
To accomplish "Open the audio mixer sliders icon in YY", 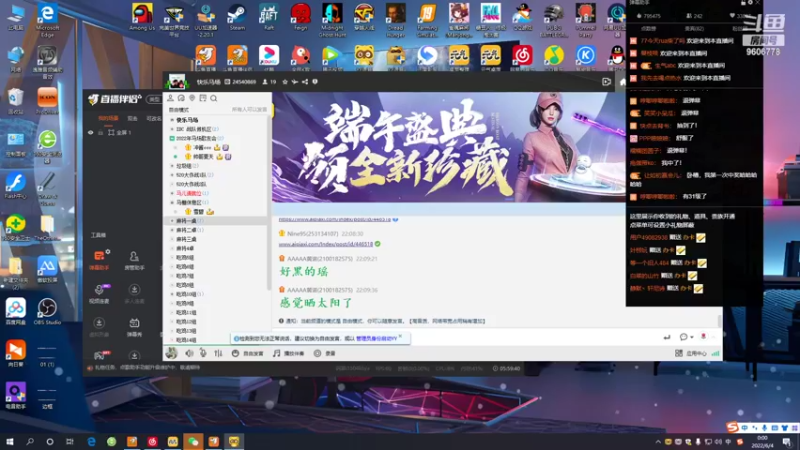I will (218, 353).
